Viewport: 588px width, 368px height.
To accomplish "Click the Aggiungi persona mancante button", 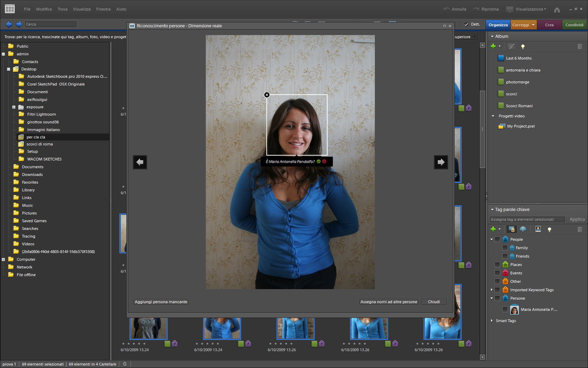I will (x=161, y=302).
